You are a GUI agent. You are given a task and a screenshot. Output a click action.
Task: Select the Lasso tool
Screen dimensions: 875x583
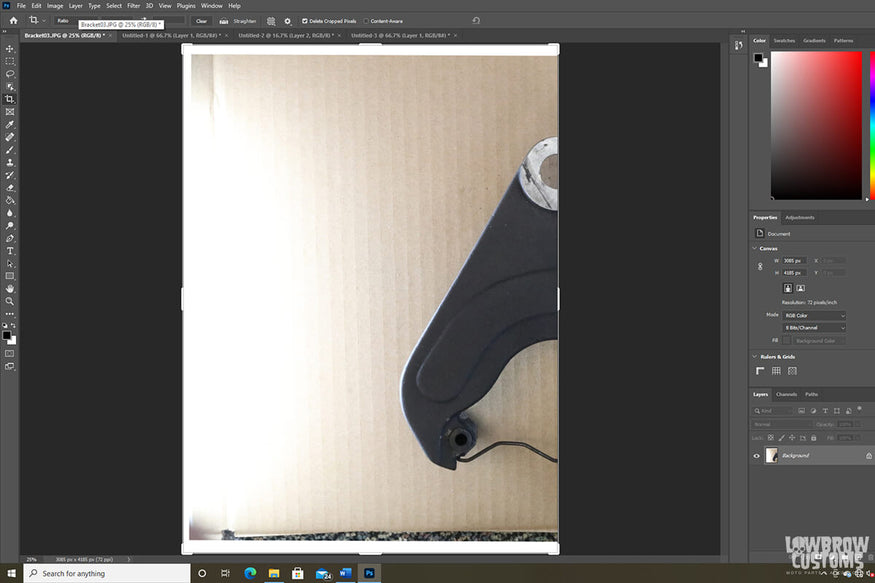click(10, 74)
